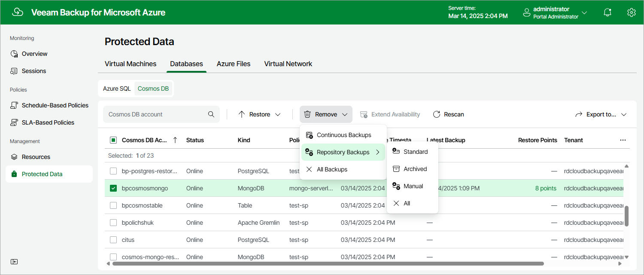Screen dimensions: 644x275
Task: Click the Standard backups submenu icon
Action: 396,152
